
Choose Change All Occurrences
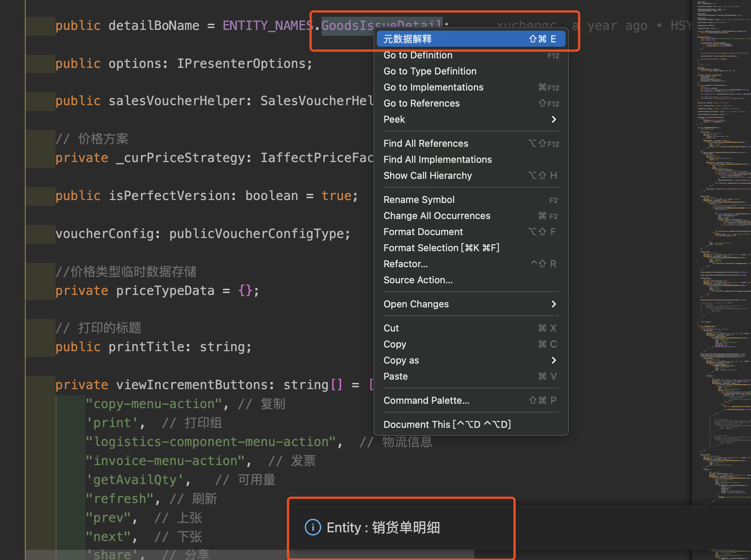point(471,216)
